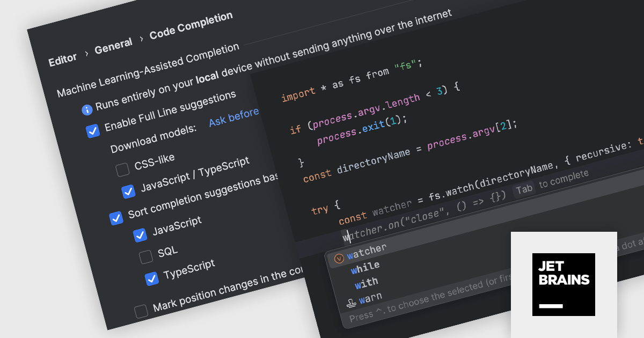The height and width of the screenshot is (338, 644).
Task: Click the JetBrains logo
Action: (x=563, y=284)
